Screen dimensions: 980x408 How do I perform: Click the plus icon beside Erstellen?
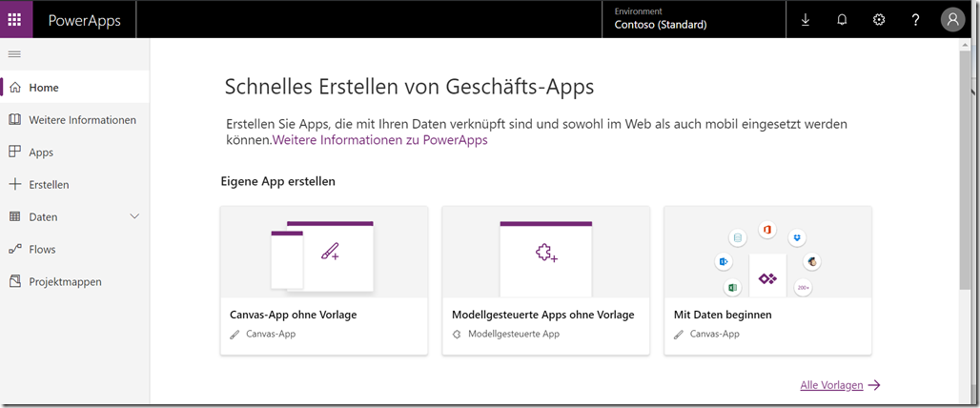pos(15,184)
